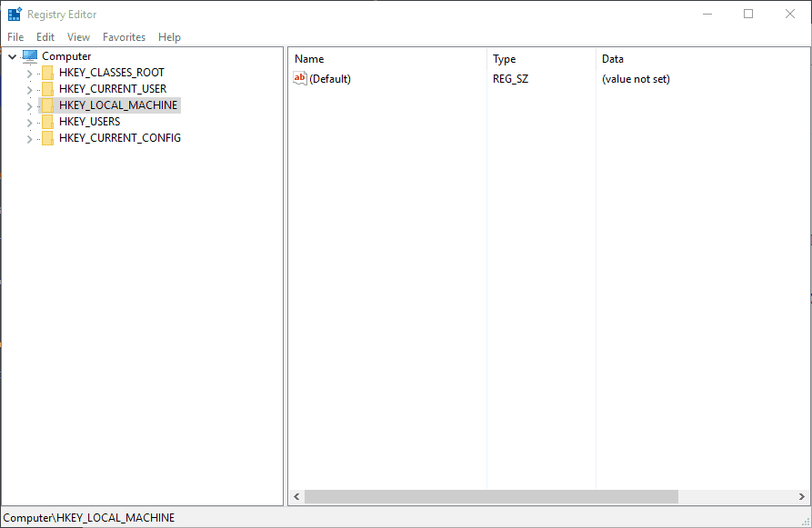This screenshot has height=528, width=812.
Task: Click the Computer icon in the tree
Action: point(30,56)
